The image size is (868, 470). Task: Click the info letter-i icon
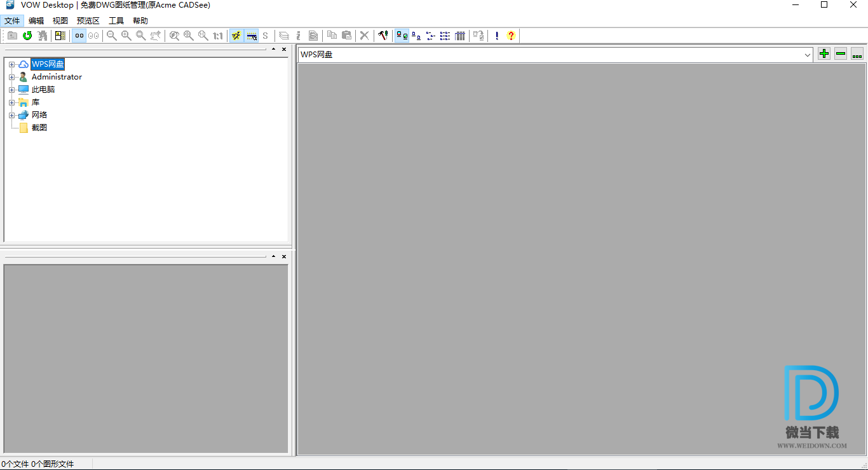coord(299,36)
